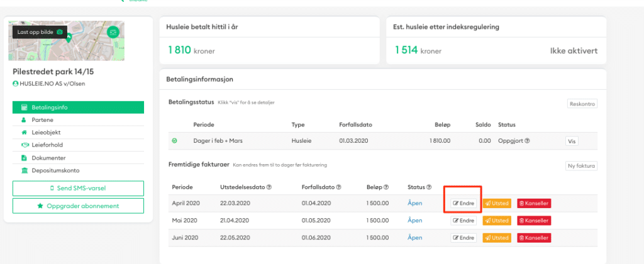644x264 pixels.
Task: Click the user icon beside HUSLEIE.NO AS
Action: (x=15, y=84)
